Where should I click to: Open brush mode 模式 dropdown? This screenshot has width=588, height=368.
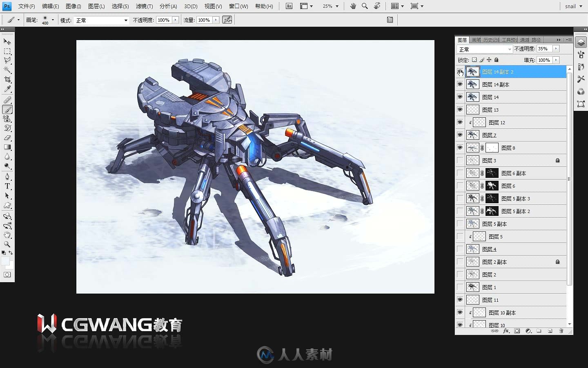[x=101, y=20]
